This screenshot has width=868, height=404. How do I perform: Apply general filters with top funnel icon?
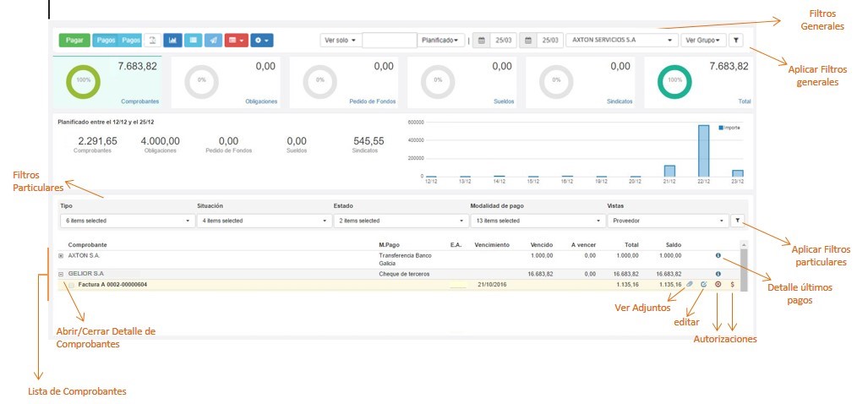[736, 40]
